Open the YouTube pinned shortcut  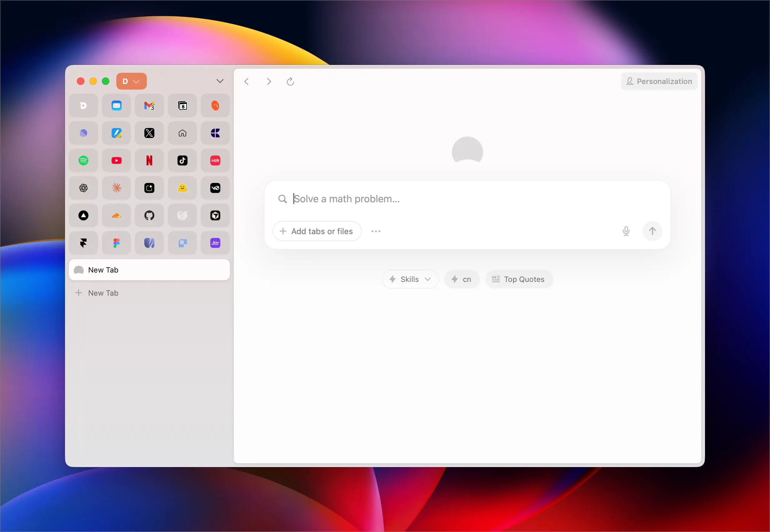coord(117,161)
